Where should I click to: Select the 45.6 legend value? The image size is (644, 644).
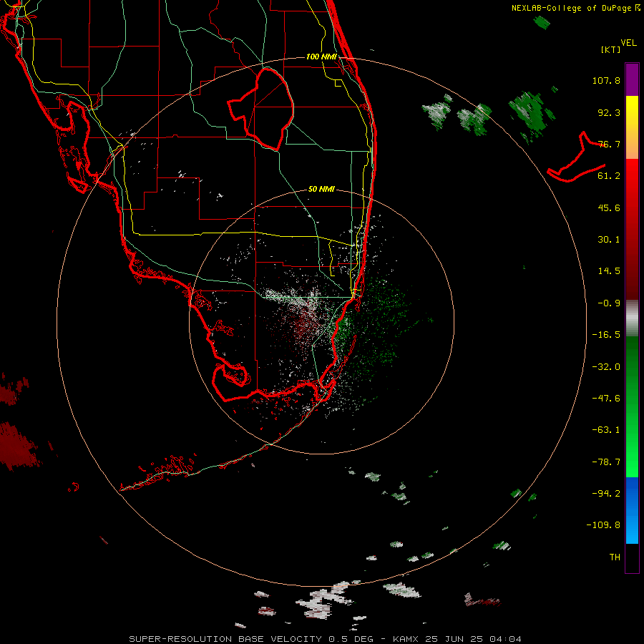(x=609, y=208)
